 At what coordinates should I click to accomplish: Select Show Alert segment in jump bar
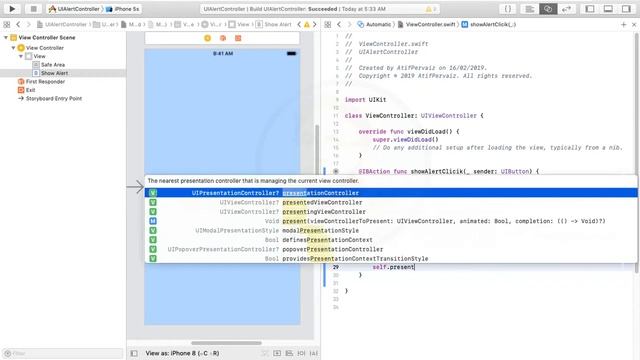(x=274, y=24)
